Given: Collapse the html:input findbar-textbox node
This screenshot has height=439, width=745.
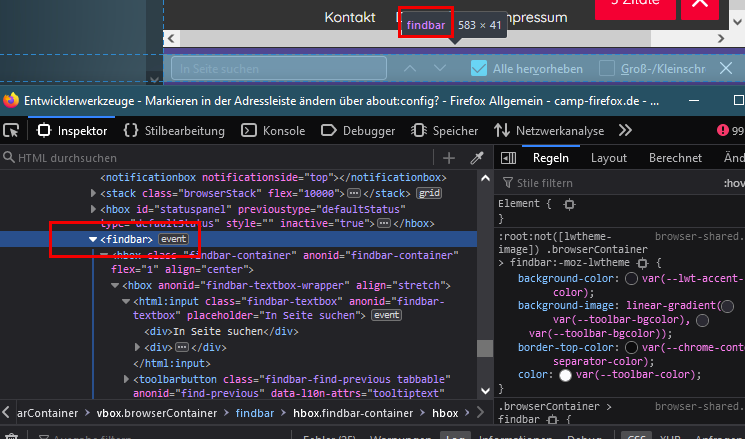Looking at the screenshot, I should click(x=126, y=302).
